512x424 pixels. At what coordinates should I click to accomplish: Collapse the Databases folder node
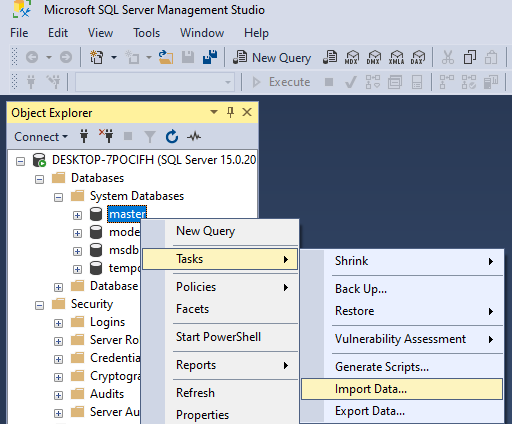[40, 180]
